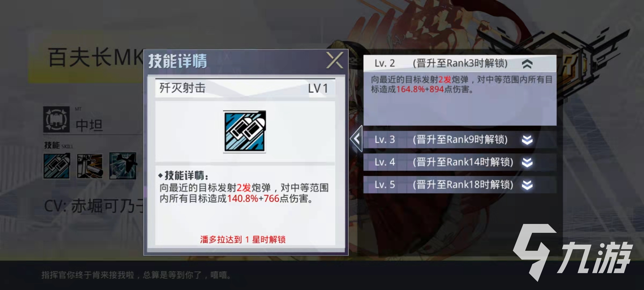The width and height of the screenshot is (644, 290).
Task: Click the large skill image in dialog
Action: tap(244, 132)
